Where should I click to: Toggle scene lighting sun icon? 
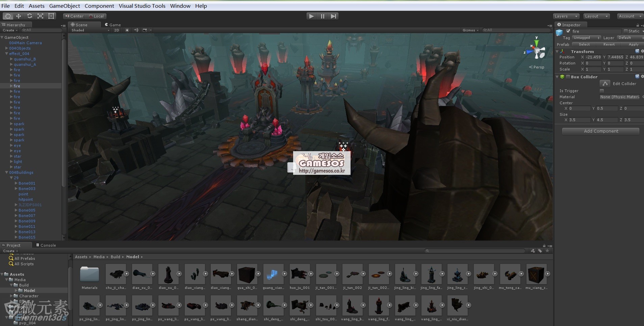tap(127, 30)
